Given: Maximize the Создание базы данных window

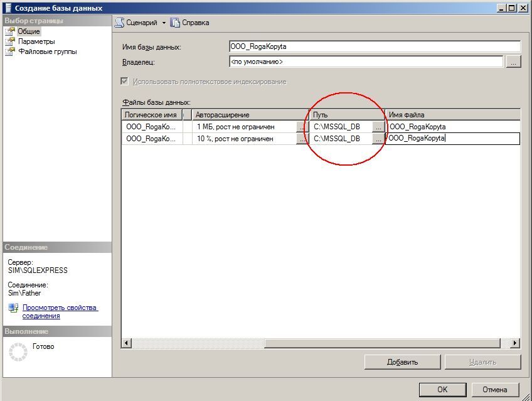Looking at the screenshot, I should [x=512, y=8].
